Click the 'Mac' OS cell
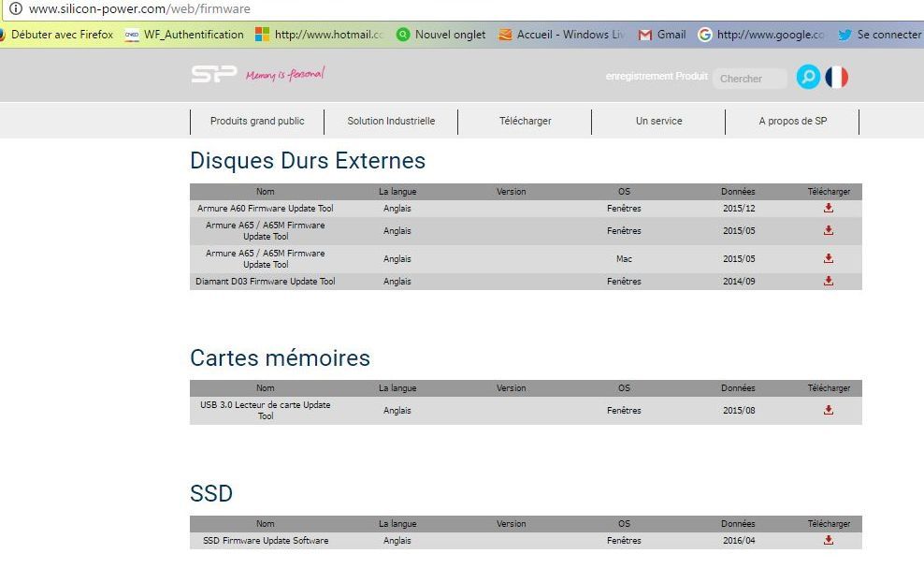This screenshot has width=924, height=568. pos(624,259)
